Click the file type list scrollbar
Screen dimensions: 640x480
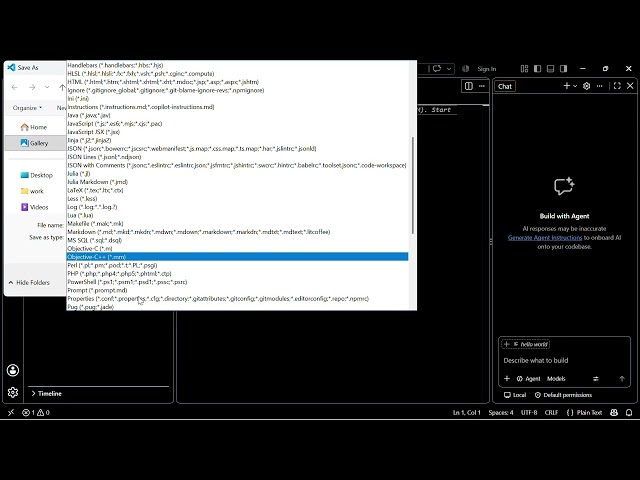(413, 185)
